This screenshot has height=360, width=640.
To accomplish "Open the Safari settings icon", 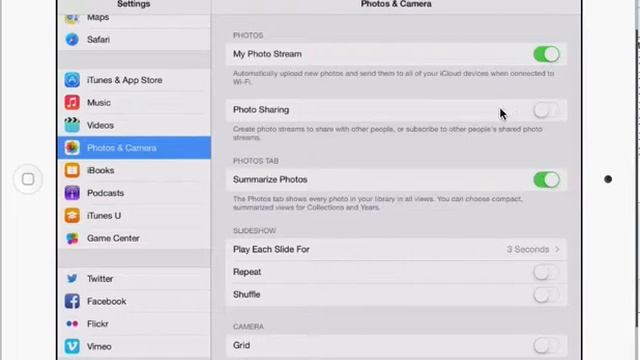I will [72, 40].
